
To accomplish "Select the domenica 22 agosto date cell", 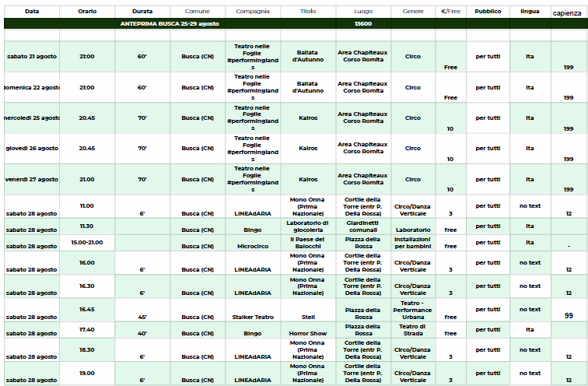I will tap(32, 87).
